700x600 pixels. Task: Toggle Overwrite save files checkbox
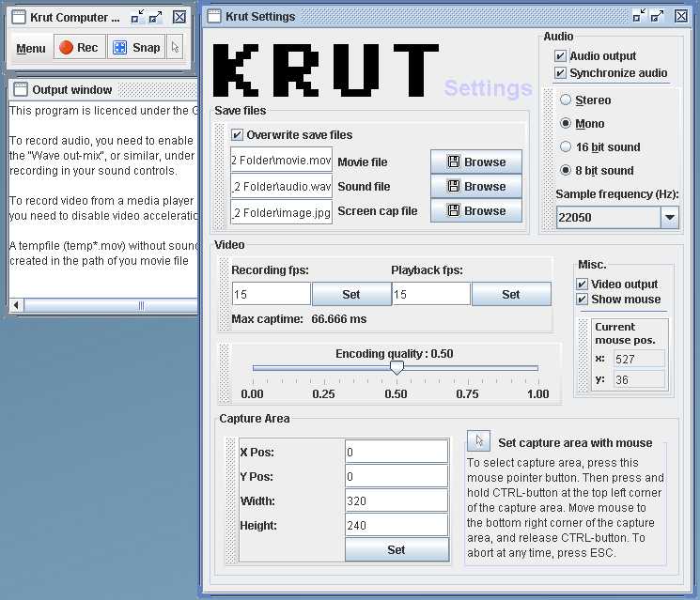pos(237,134)
